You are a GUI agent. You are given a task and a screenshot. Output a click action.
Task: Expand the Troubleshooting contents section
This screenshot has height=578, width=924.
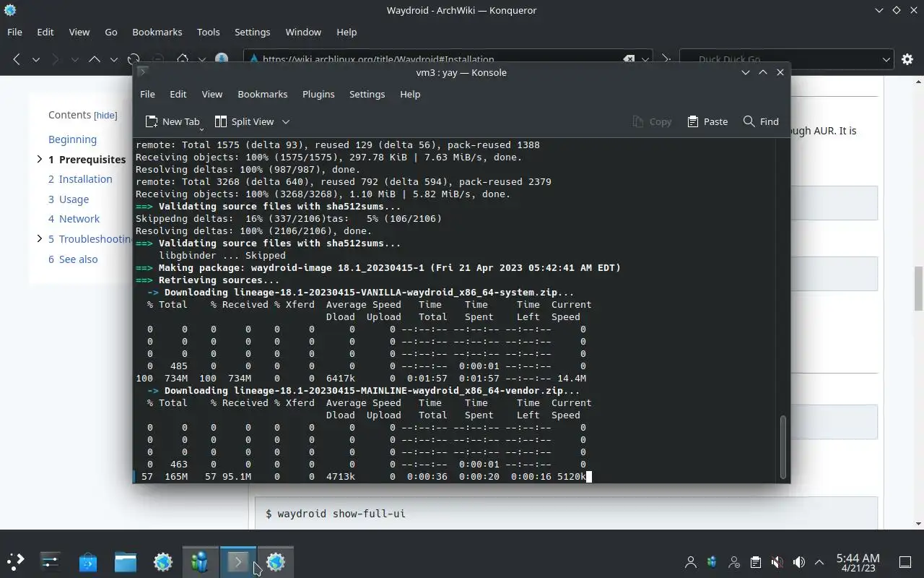click(40, 238)
